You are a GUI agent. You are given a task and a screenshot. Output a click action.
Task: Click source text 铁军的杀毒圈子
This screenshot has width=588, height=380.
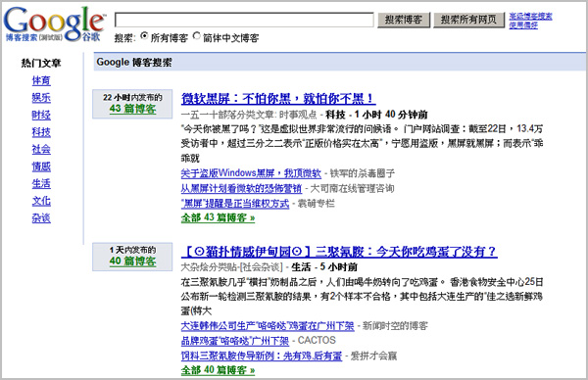[x=363, y=173]
